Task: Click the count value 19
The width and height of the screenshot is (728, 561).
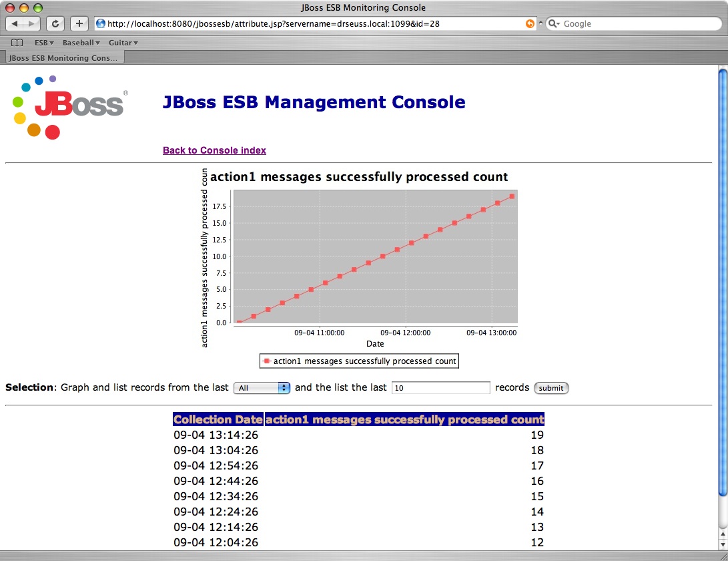Action: click(537, 435)
